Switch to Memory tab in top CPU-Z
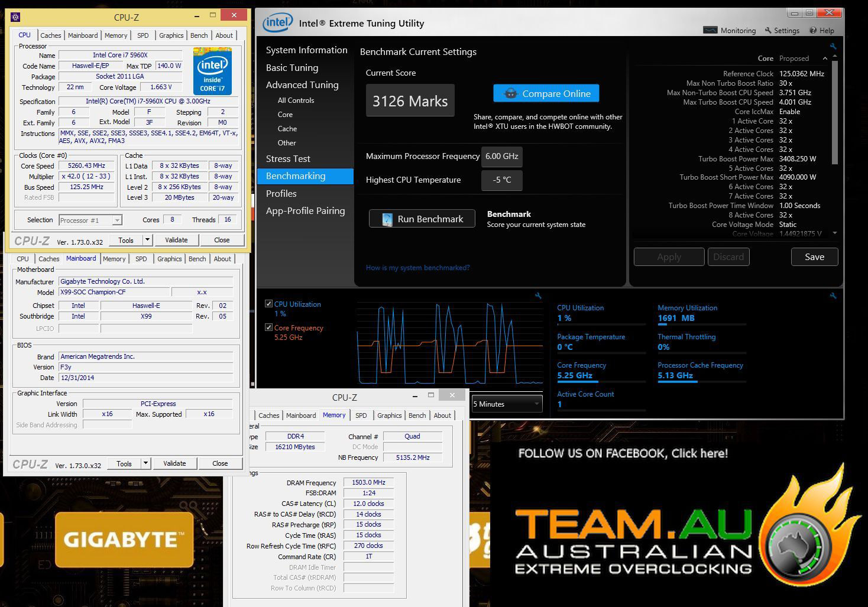The width and height of the screenshot is (868, 607). [116, 35]
